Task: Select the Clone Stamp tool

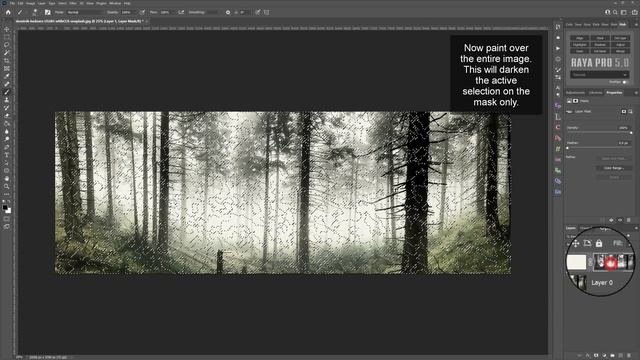Action: [7, 100]
